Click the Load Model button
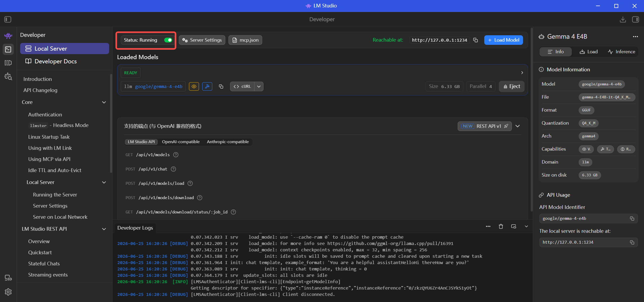644x302 pixels. [503, 40]
